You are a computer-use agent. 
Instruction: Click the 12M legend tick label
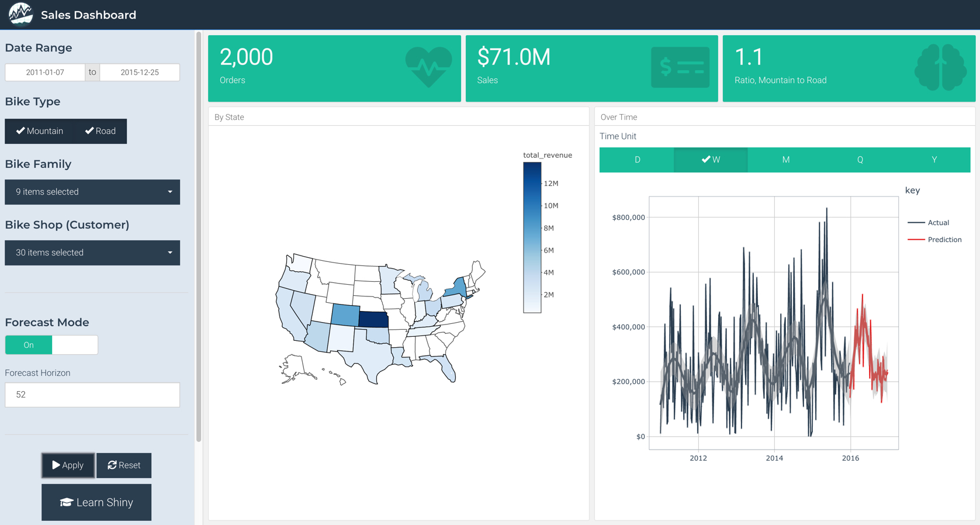[551, 184]
